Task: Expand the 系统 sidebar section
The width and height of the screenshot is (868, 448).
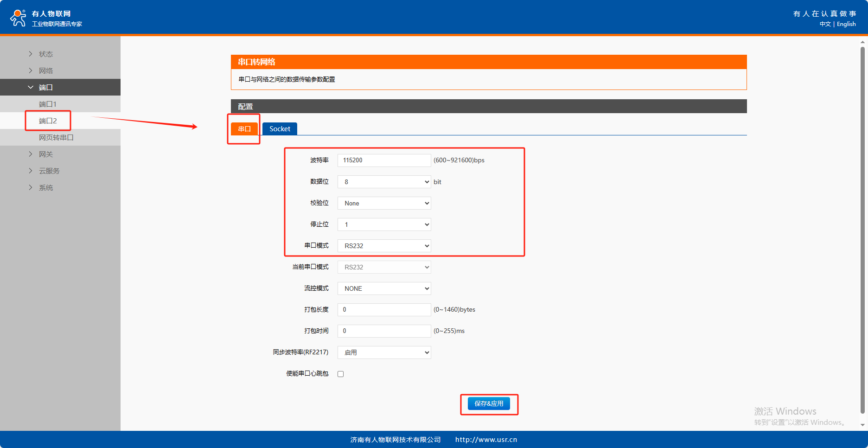Action: [x=45, y=188]
